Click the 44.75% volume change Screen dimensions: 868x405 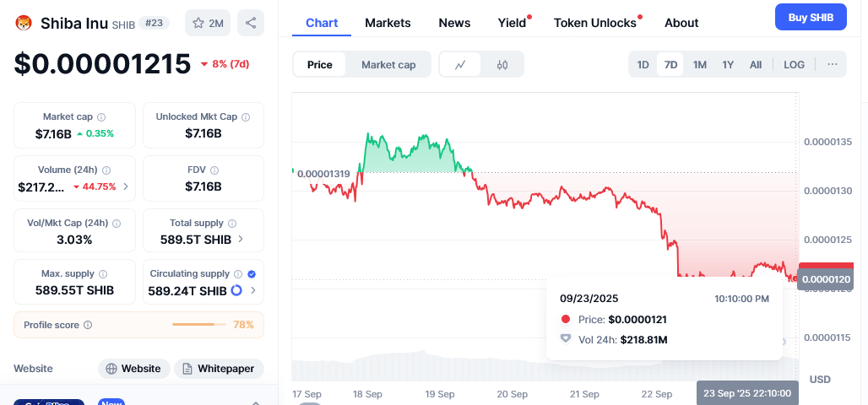click(95, 186)
